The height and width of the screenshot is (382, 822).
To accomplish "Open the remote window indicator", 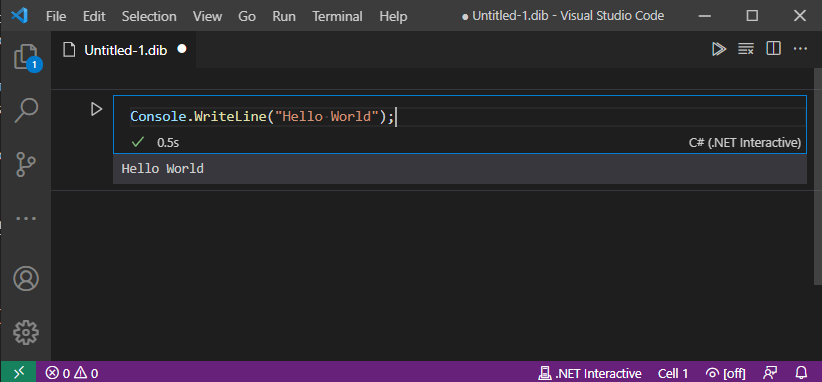I will tap(18, 372).
